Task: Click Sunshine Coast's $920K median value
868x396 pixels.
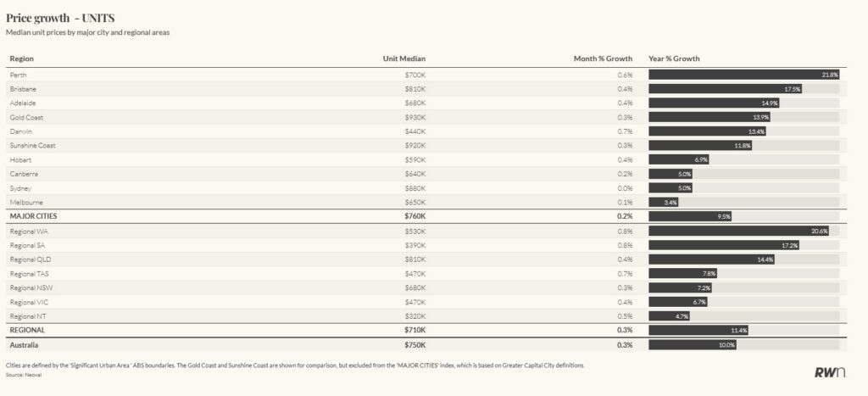Action: (x=415, y=146)
